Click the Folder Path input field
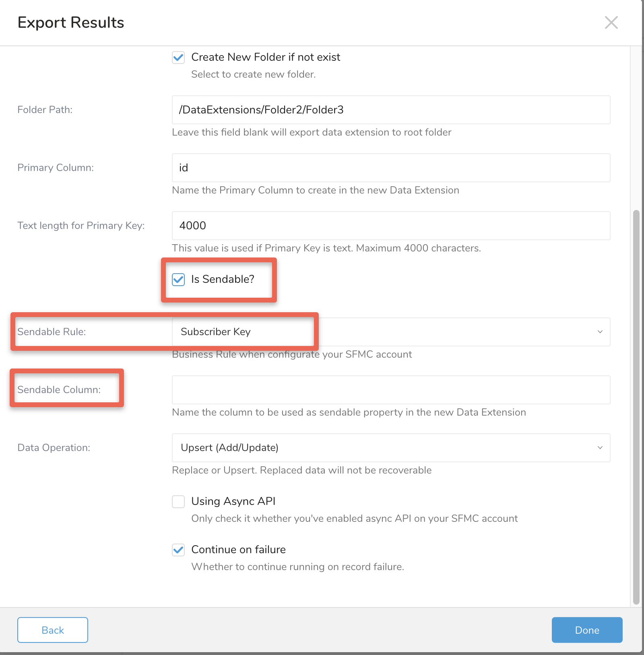644x655 pixels. (390, 110)
